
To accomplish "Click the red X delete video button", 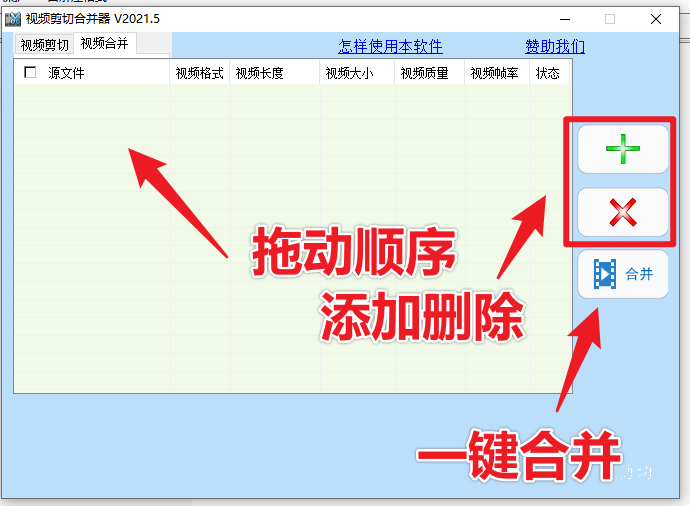I will [x=623, y=212].
